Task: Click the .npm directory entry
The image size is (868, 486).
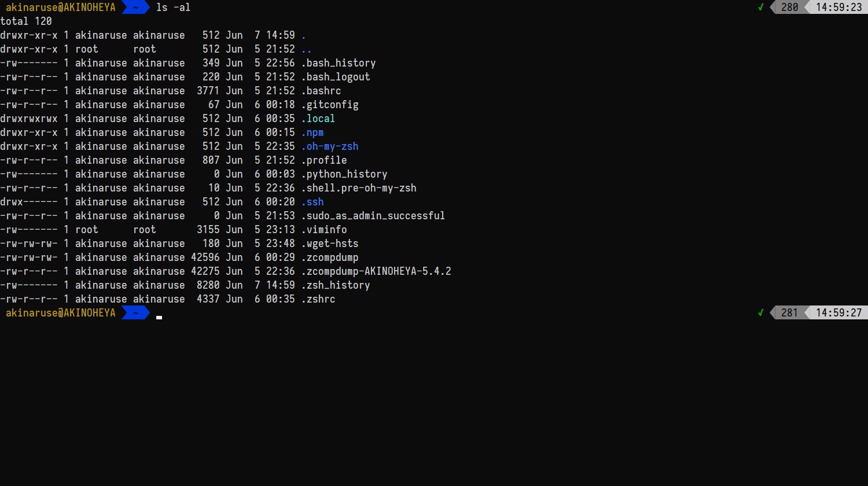Action: (312, 132)
